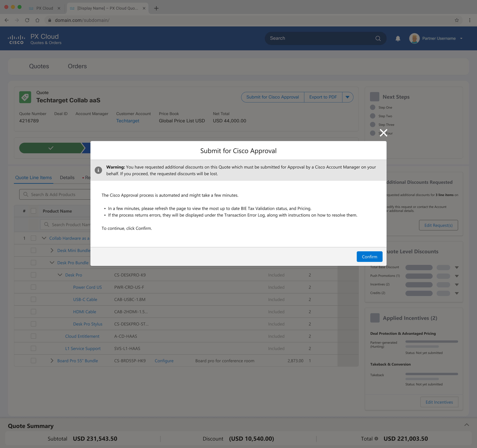The width and height of the screenshot is (477, 448).
Task: Toggle the select-all header checkbox
Action: pos(33,211)
